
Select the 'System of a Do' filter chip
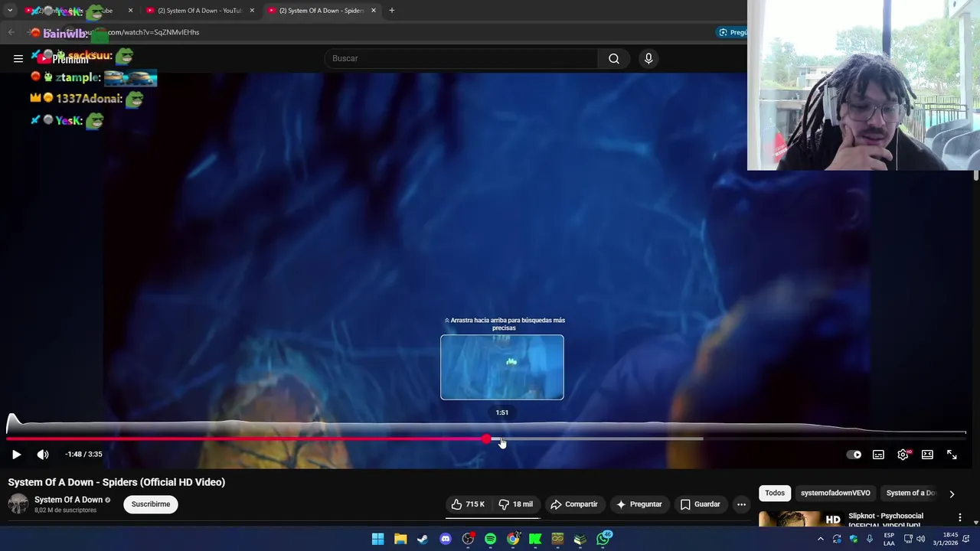pos(910,493)
